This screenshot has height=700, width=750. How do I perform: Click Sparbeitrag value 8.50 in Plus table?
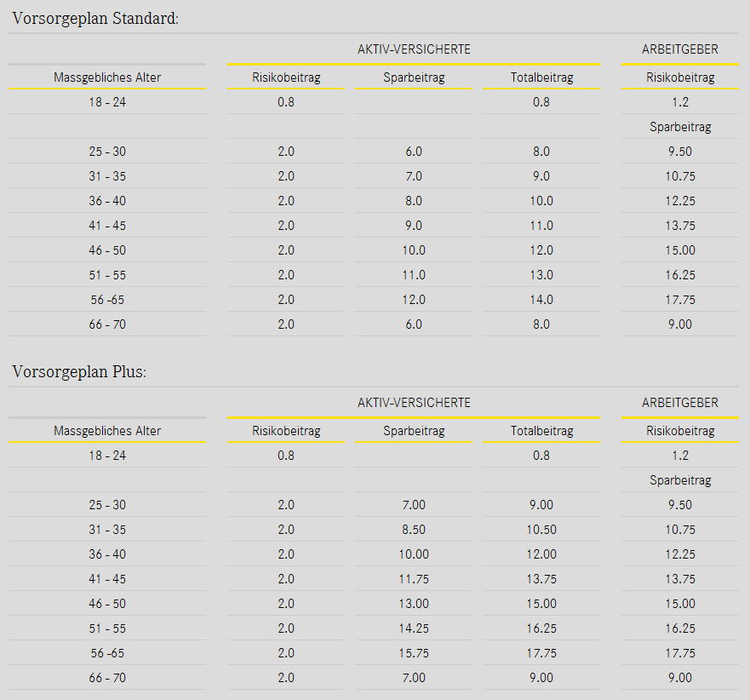[x=414, y=530]
